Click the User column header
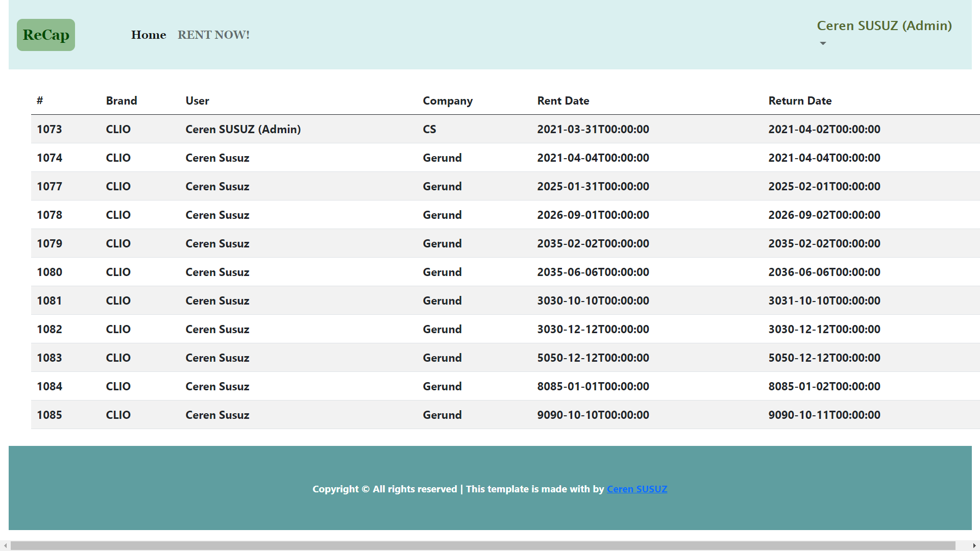980x551 pixels. coord(198,101)
